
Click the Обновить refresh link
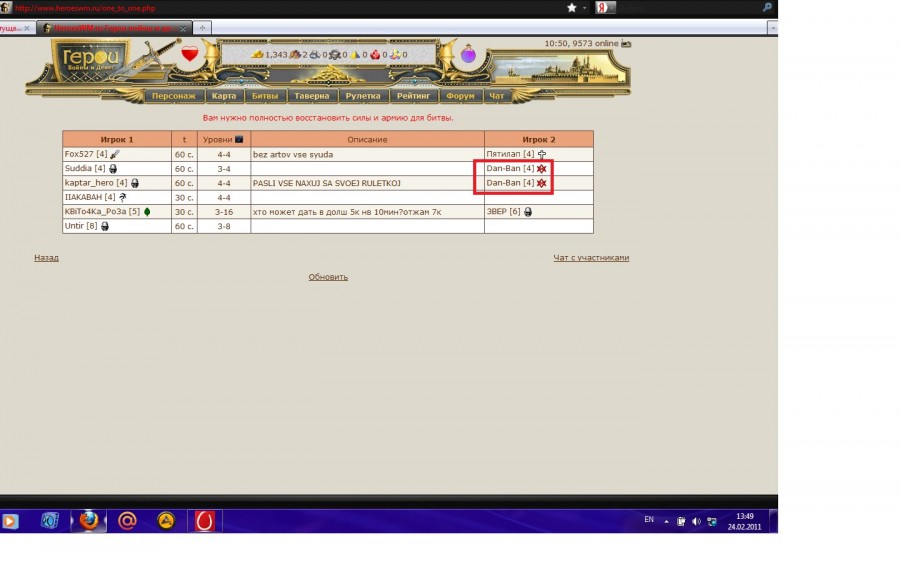tap(328, 277)
